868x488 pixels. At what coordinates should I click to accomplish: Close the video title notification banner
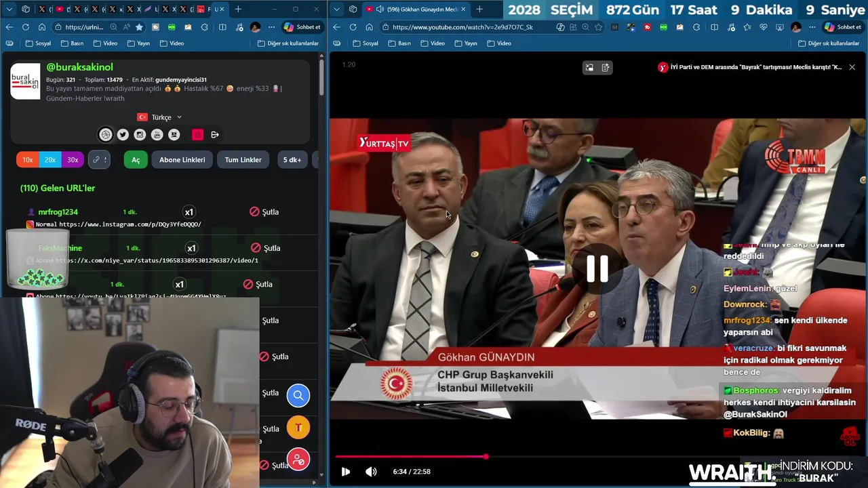pos(852,67)
